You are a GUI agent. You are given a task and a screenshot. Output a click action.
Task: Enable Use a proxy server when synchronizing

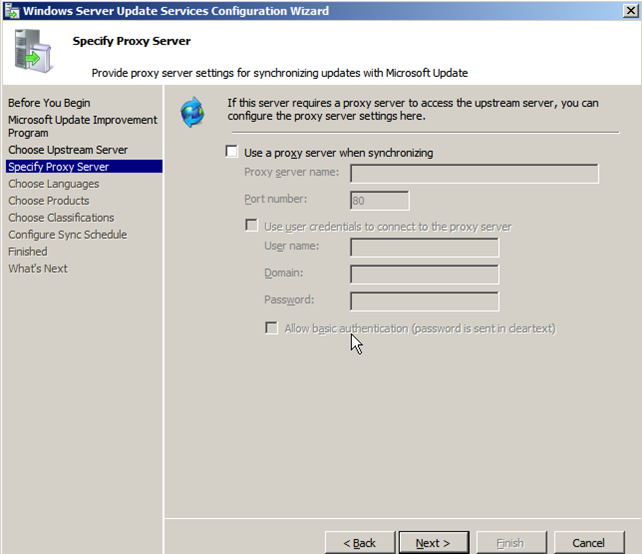(x=232, y=152)
